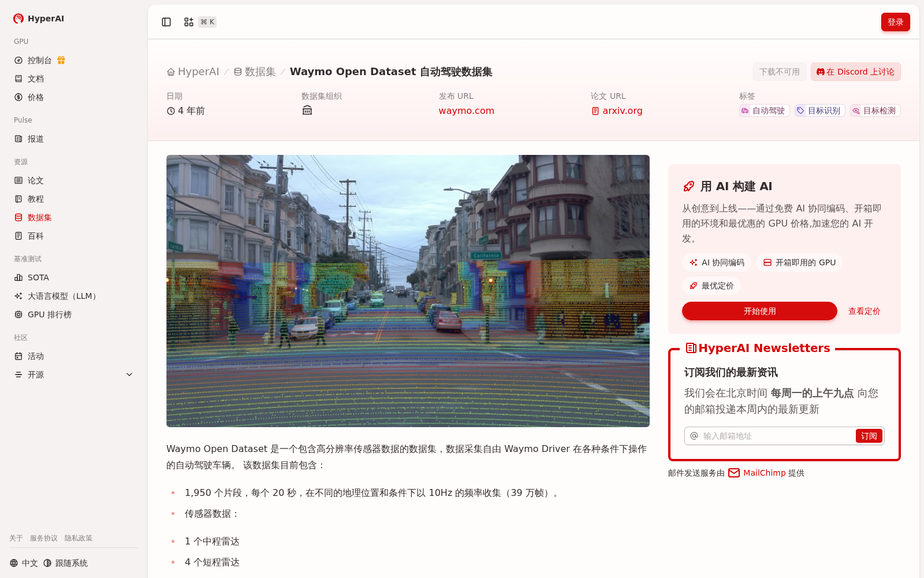
Task: Click the 隐私政策 footer link
Action: [x=79, y=538]
